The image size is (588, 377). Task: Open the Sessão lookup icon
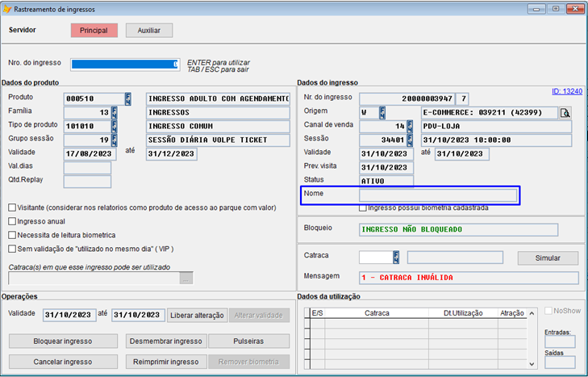pyautogui.click(x=409, y=140)
